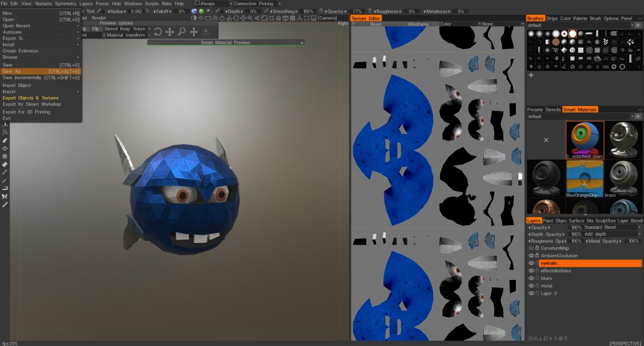
Task: Select the 0_oldschool_paint smart material
Action: 585,140
